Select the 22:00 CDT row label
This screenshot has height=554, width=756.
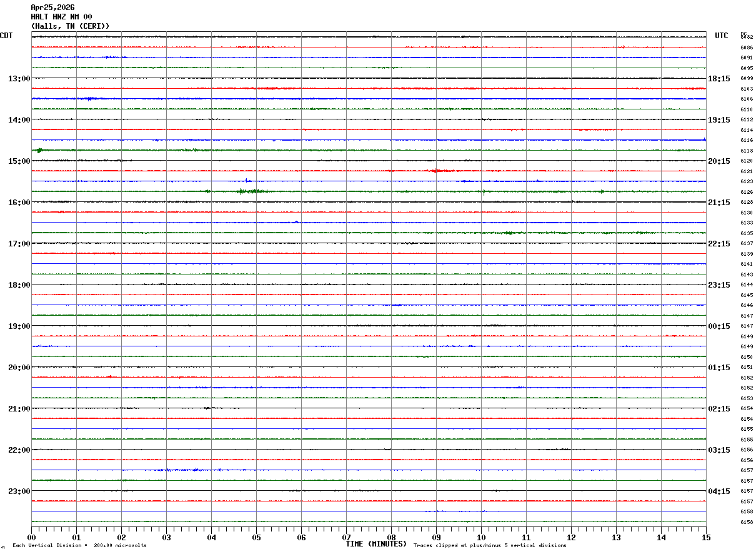point(19,450)
